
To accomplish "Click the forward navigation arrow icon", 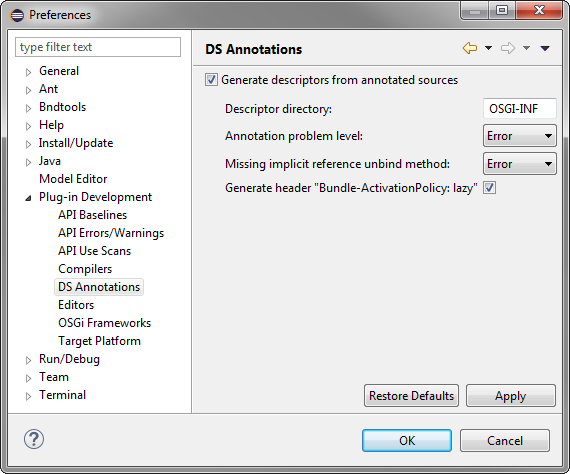I will (508, 48).
